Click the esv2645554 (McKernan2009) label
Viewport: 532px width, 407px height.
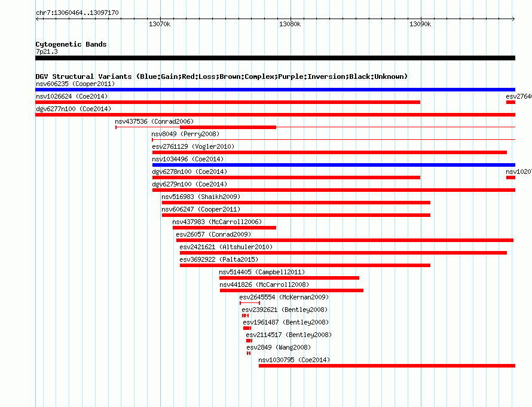[284, 297]
